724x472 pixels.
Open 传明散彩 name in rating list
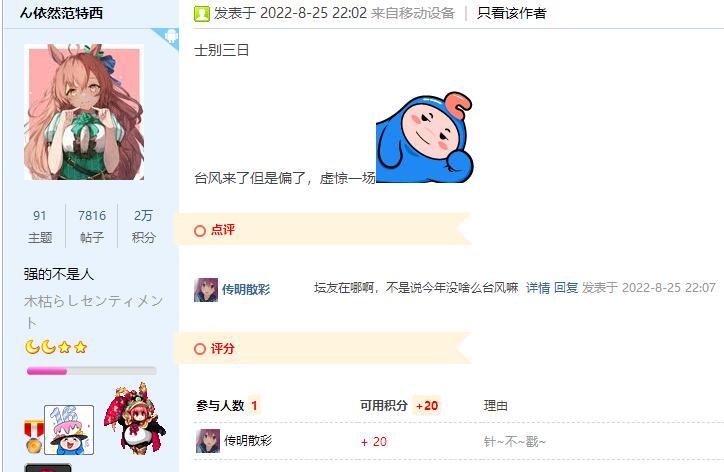coord(248,441)
